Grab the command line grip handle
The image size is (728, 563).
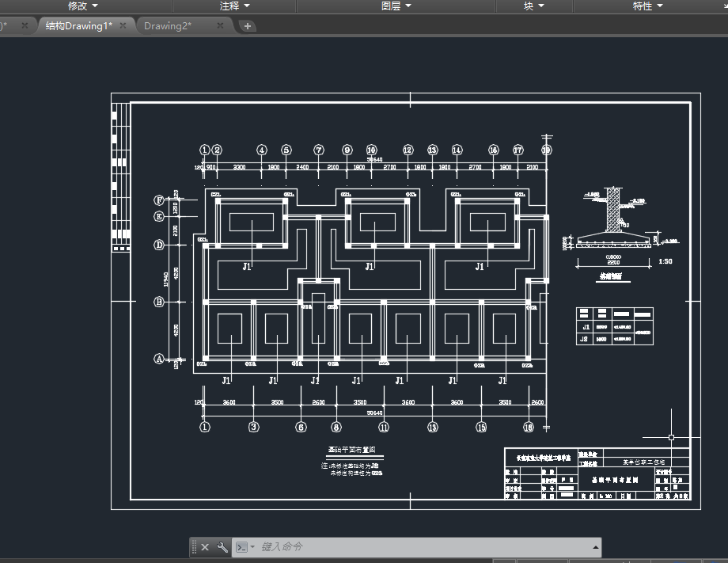pyautogui.click(x=194, y=547)
